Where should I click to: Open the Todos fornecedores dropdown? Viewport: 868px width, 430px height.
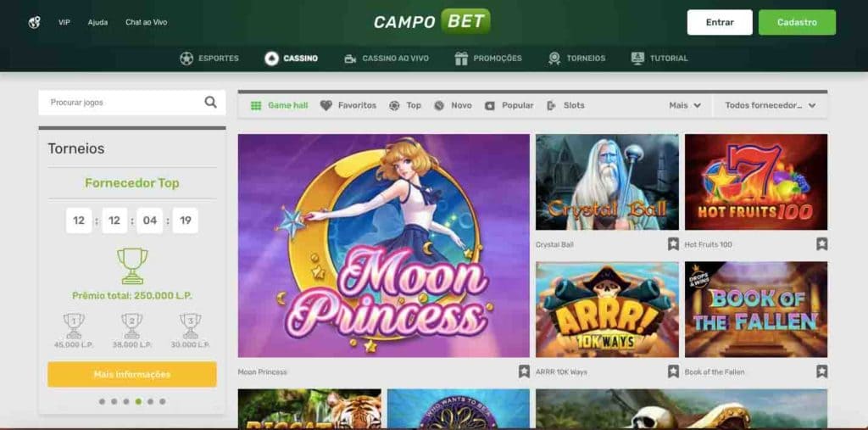(x=770, y=105)
